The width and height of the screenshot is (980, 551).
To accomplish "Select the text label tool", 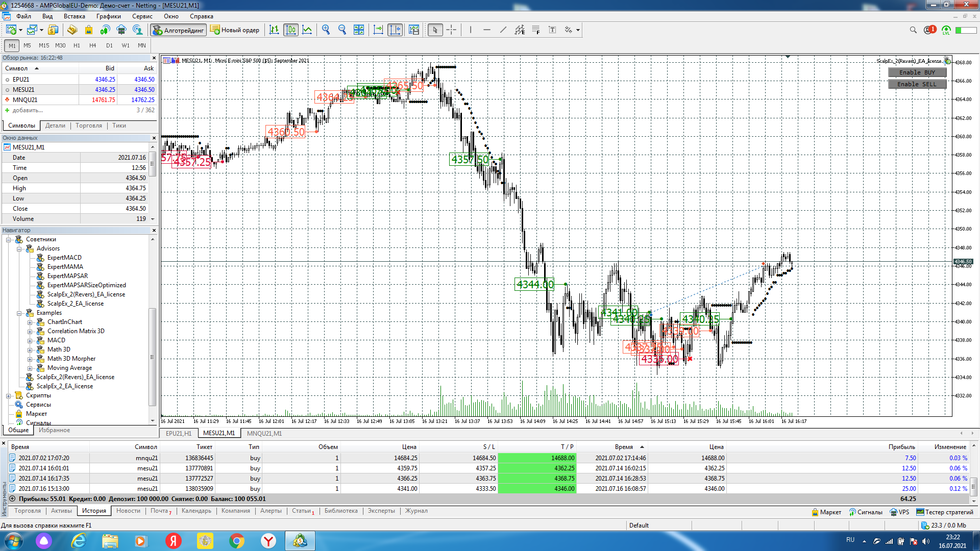I will [552, 30].
